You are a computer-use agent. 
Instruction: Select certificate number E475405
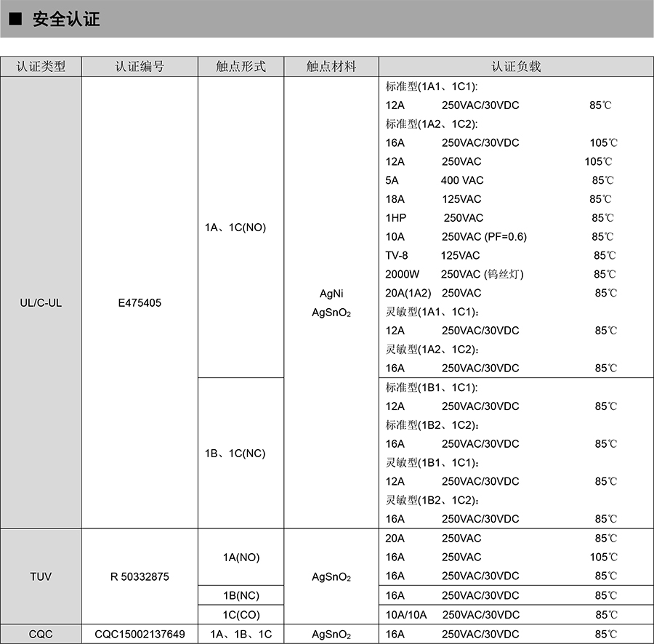(x=140, y=303)
